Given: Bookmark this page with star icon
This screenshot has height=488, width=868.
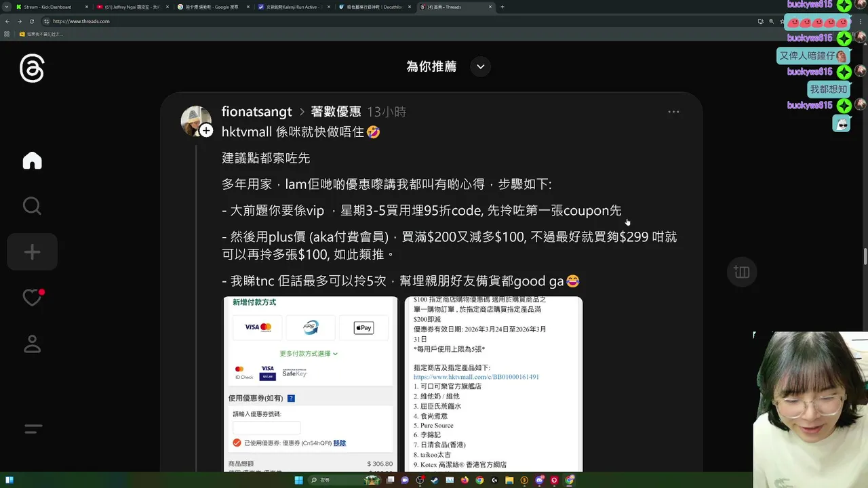Looking at the screenshot, I should click(x=781, y=21).
